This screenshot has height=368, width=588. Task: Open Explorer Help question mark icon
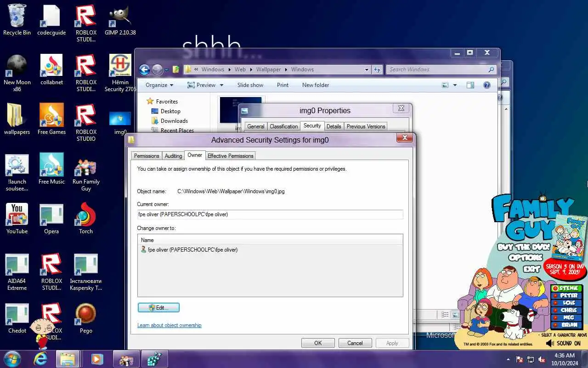click(x=487, y=85)
